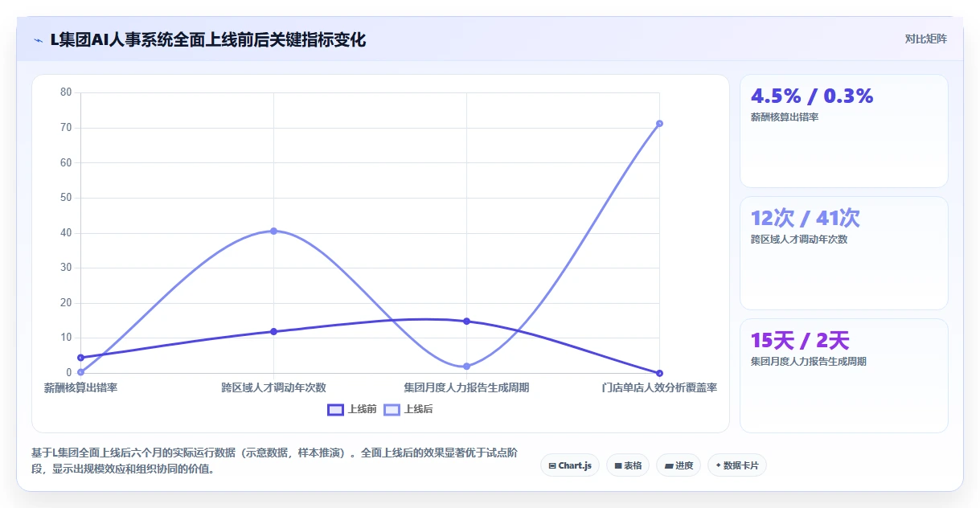Open the 12次 / 41次 跨区域人才调动 card
Image resolution: width=980 pixels, height=508 pixels.
coord(844,253)
